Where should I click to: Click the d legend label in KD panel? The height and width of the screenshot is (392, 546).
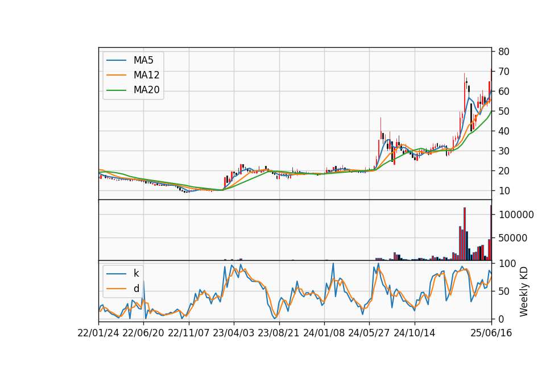136,289
